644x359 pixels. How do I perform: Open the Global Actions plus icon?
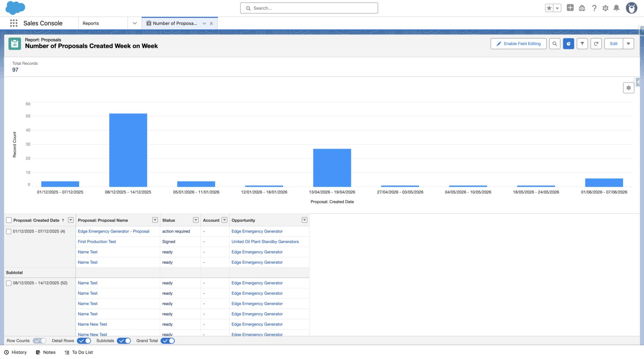click(x=570, y=8)
